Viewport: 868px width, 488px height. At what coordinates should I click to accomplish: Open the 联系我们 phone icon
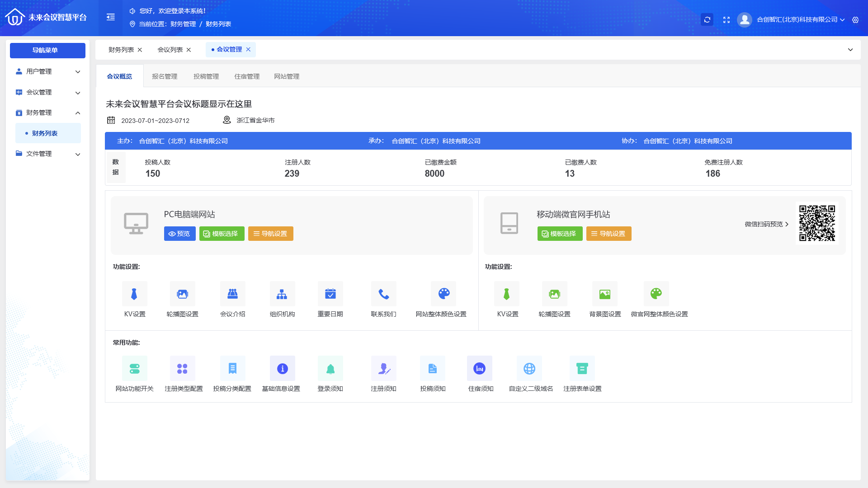pyautogui.click(x=383, y=294)
